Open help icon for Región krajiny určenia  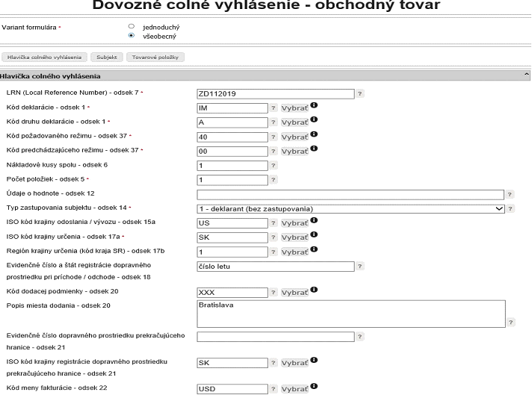(x=273, y=252)
